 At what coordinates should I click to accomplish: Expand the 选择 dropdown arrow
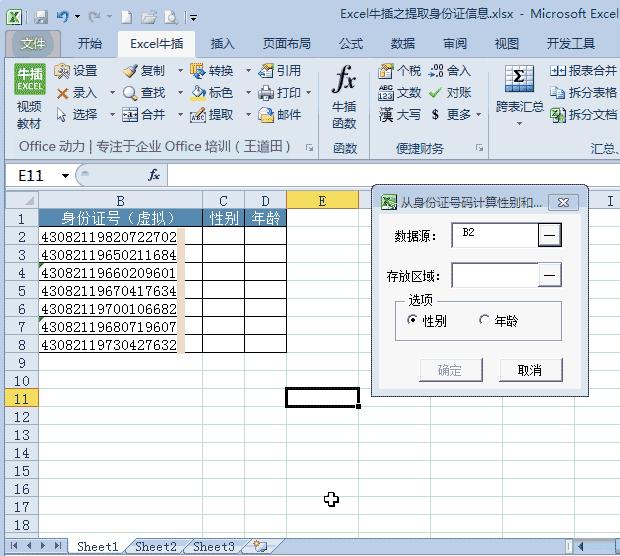click(x=112, y=115)
